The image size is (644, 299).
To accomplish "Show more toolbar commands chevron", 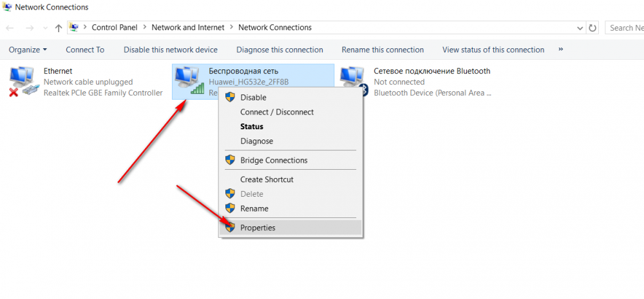I will pos(560,50).
